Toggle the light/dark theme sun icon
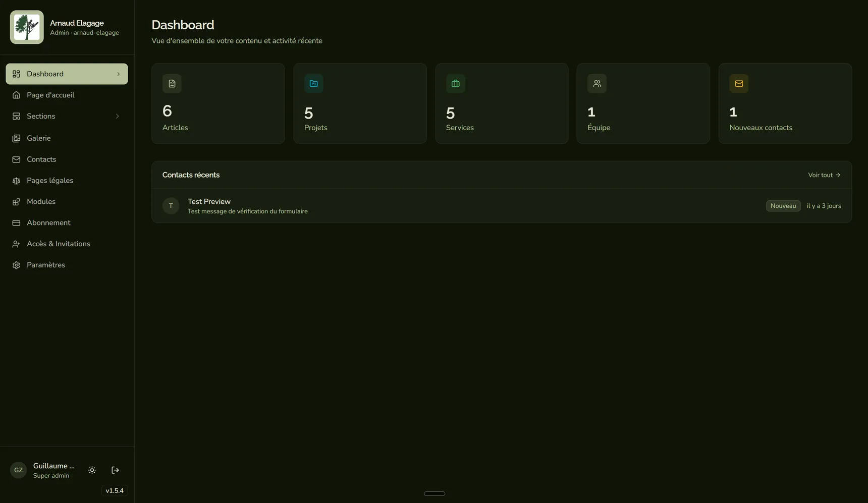868x503 pixels. (92, 470)
